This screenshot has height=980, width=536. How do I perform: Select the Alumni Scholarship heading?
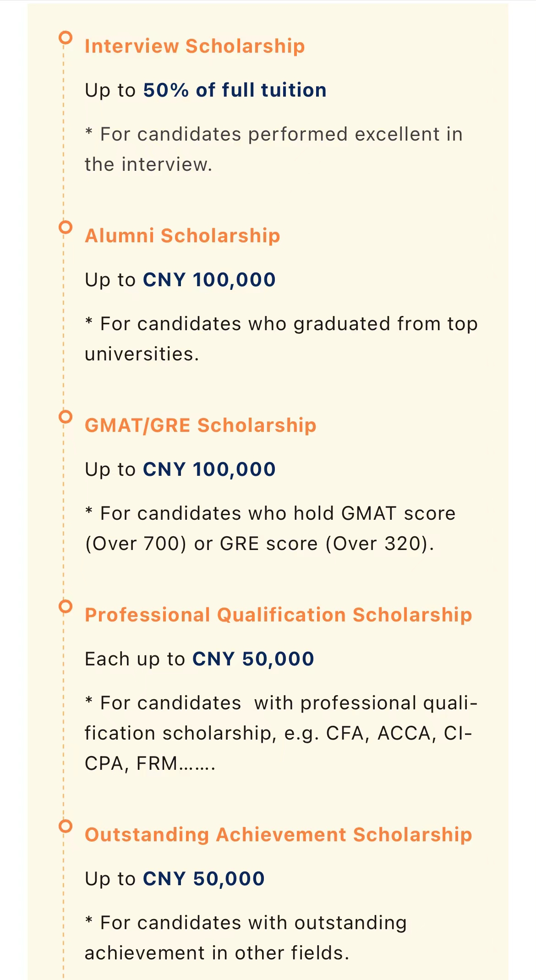(182, 236)
